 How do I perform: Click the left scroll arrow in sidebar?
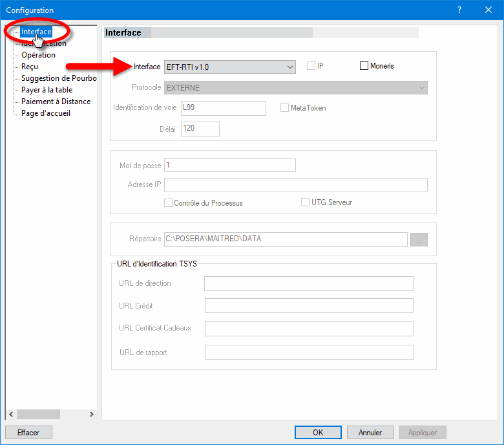point(9,414)
